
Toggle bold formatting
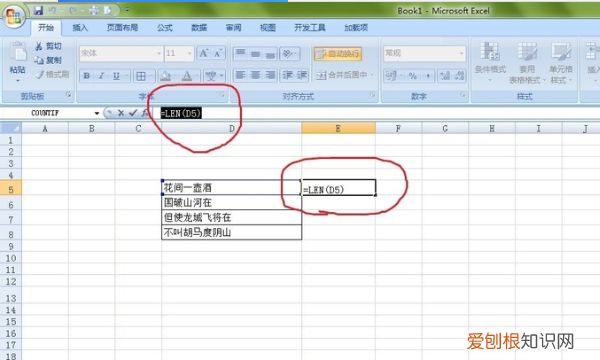pyautogui.click(x=86, y=76)
